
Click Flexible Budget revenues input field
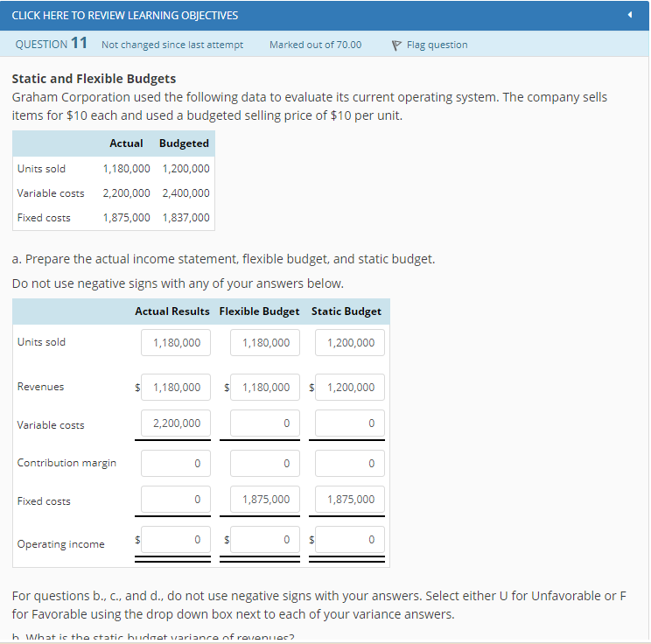[265, 387]
